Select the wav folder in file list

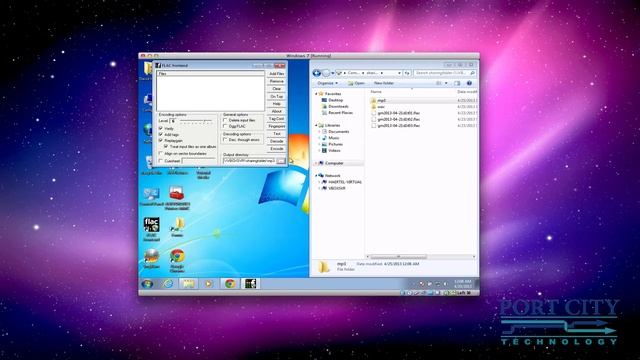click(x=381, y=107)
